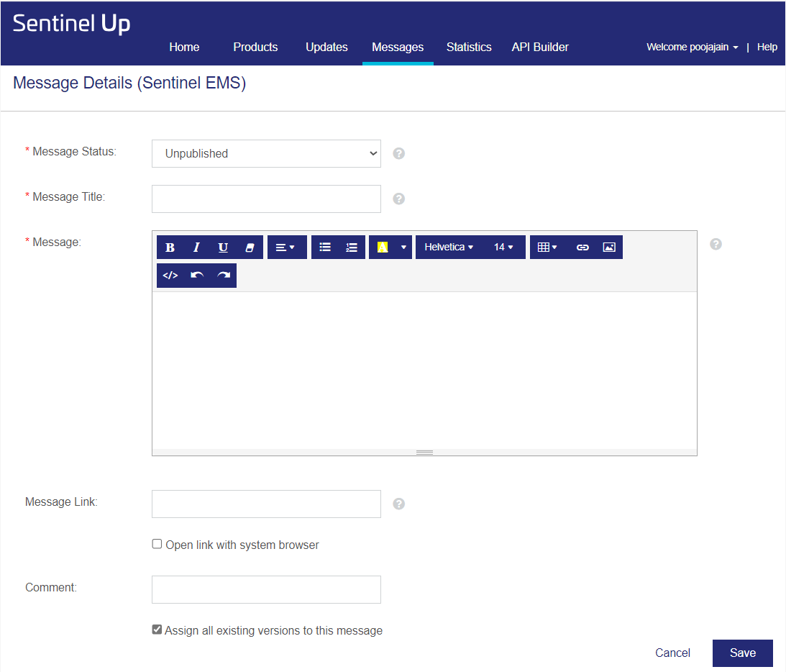Screen dimensions: 786x672
Task: Show help for Message Title field
Action: coord(399,199)
